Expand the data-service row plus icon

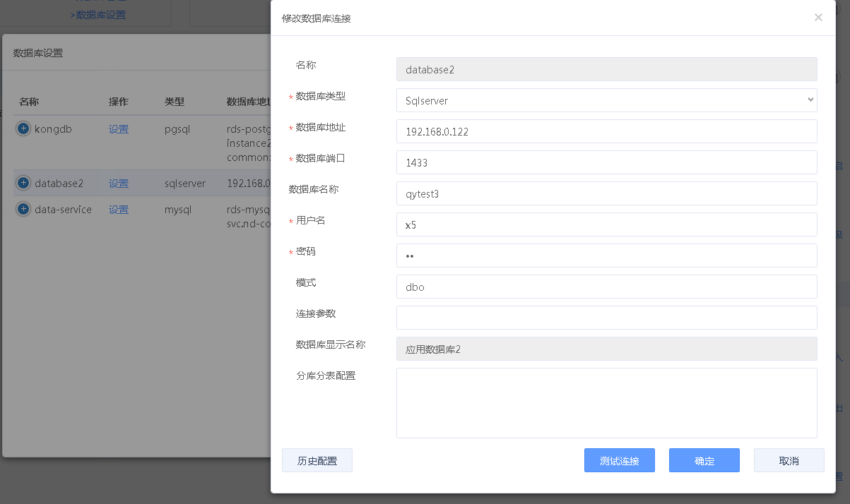(x=23, y=209)
